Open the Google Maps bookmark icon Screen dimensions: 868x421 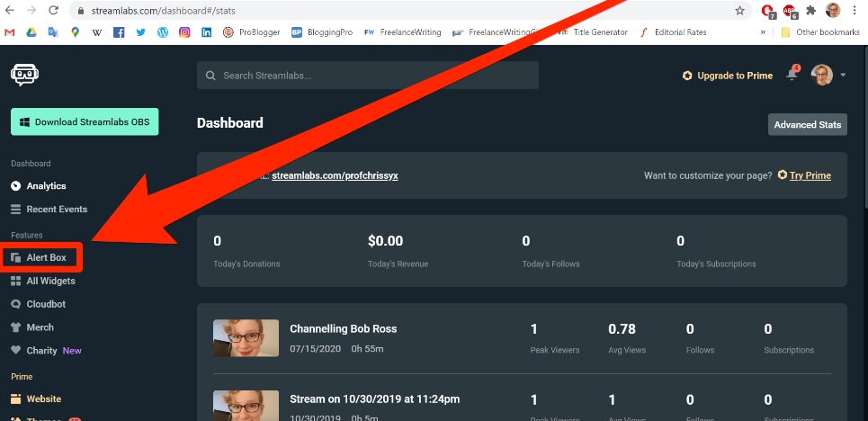[x=75, y=32]
